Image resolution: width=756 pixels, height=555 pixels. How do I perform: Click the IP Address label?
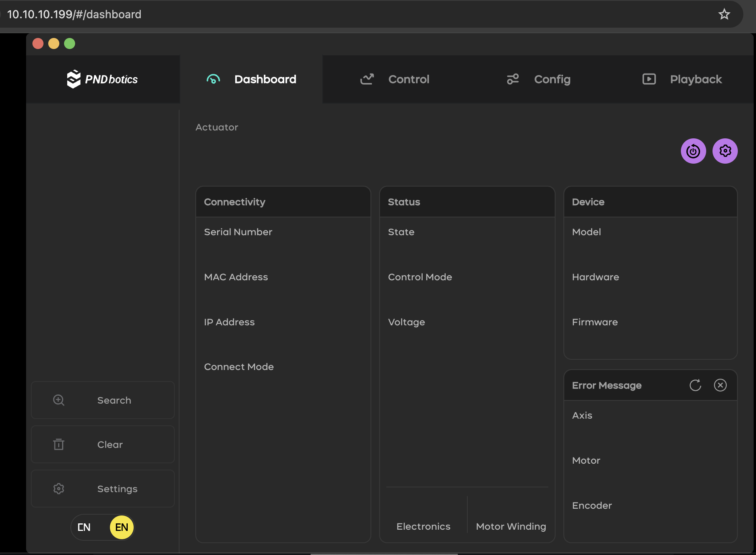pyautogui.click(x=229, y=322)
